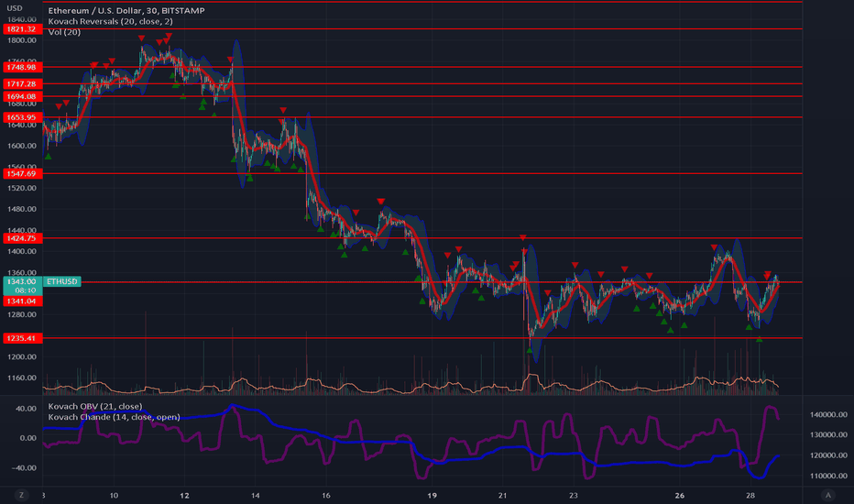Click the 12 date label on time axis
Screen dimensions: 854x504
(184, 495)
